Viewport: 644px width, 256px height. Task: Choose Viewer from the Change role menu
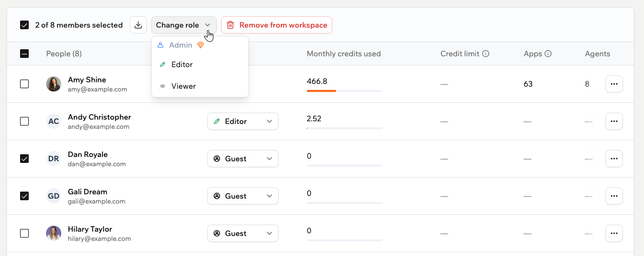(200, 86)
